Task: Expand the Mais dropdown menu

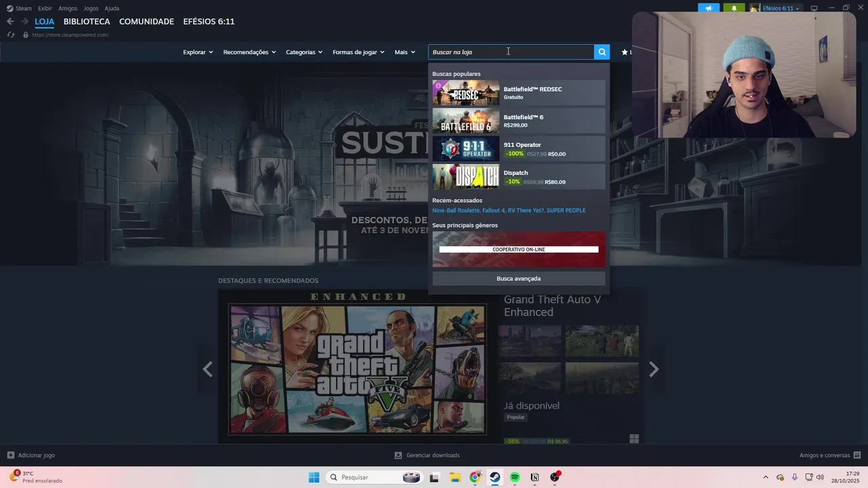Action: pos(405,52)
